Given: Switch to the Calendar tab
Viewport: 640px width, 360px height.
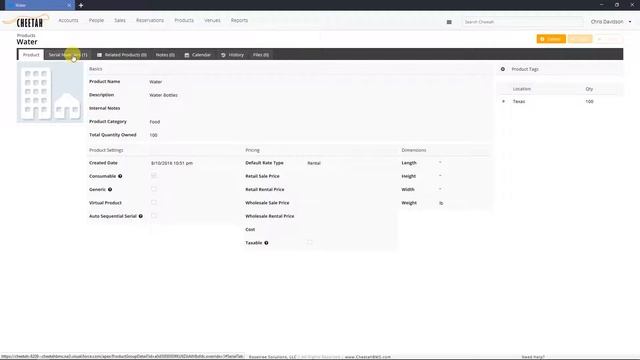Looking at the screenshot, I should (x=198, y=55).
